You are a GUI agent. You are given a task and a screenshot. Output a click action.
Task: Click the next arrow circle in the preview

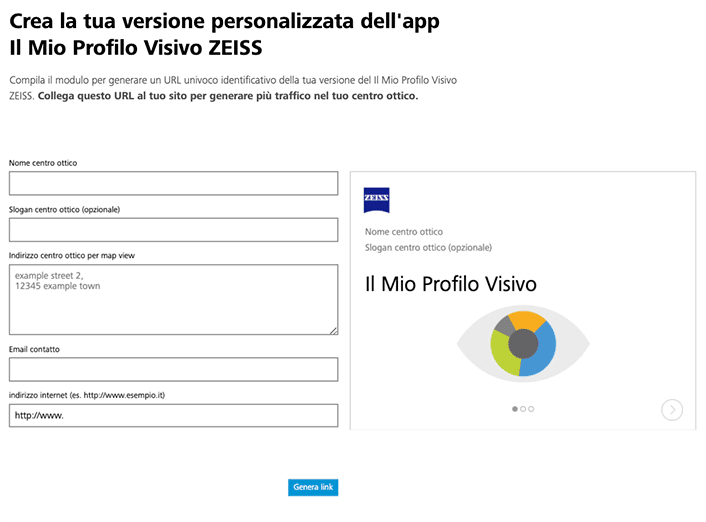click(672, 409)
